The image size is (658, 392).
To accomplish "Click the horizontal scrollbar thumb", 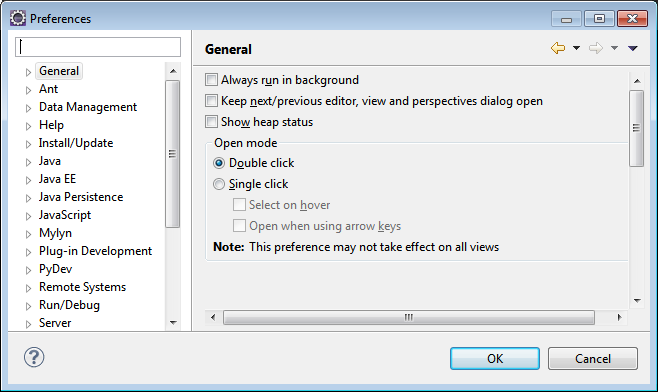I will [x=409, y=317].
